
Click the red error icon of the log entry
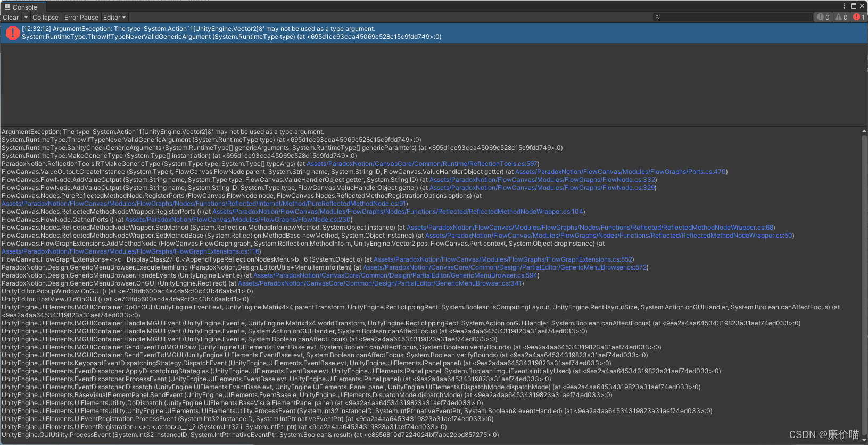(13, 33)
